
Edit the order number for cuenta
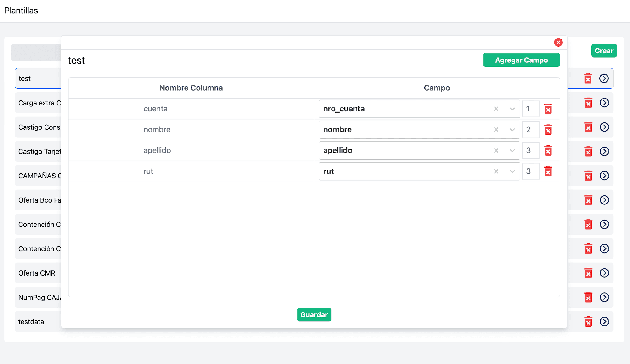[x=530, y=109]
